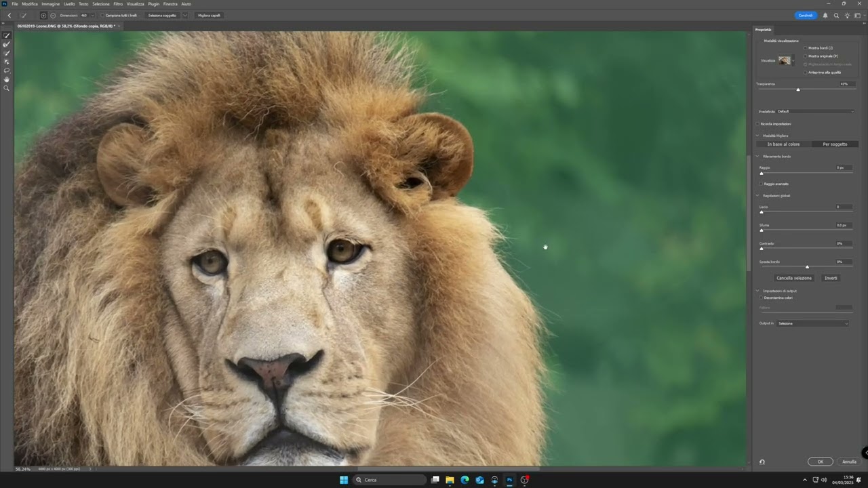Switch refine mode to Per soggetto

pyautogui.click(x=835, y=144)
